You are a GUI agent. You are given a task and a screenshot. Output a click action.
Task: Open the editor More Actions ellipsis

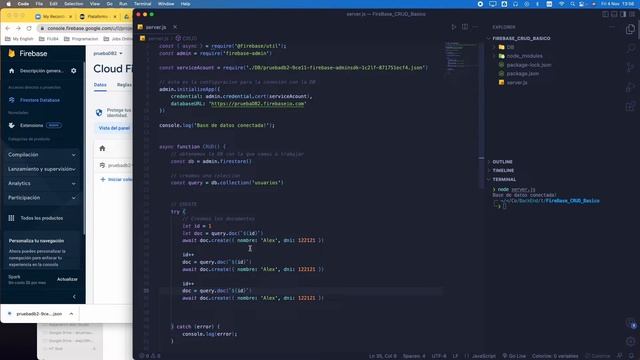point(475,27)
